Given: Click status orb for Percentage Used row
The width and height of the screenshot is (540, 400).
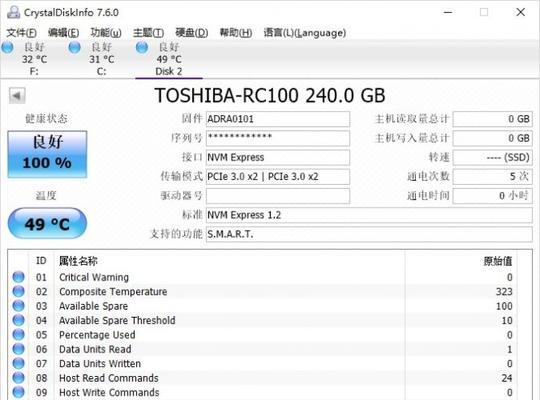Looking at the screenshot, I should (x=19, y=335).
